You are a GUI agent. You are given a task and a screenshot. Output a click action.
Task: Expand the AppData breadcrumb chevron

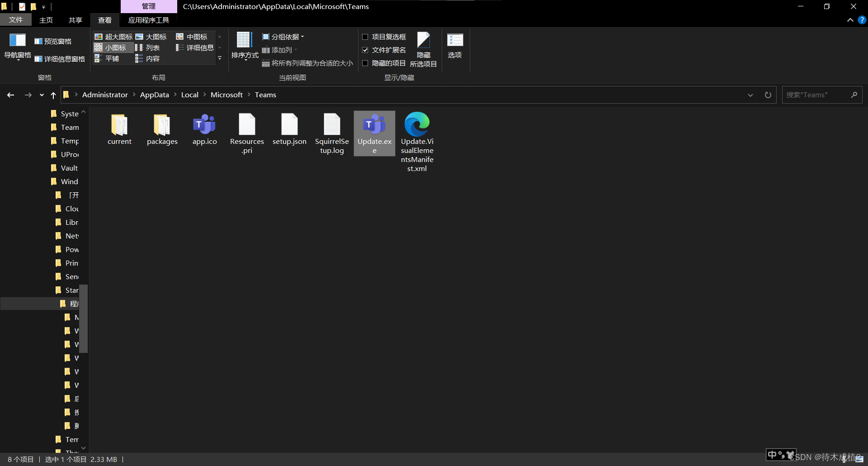pyautogui.click(x=175, y=95)
